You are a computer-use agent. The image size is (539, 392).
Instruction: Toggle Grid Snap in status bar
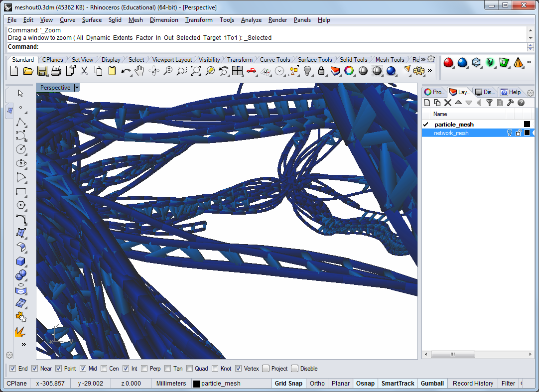pos(288,384)
